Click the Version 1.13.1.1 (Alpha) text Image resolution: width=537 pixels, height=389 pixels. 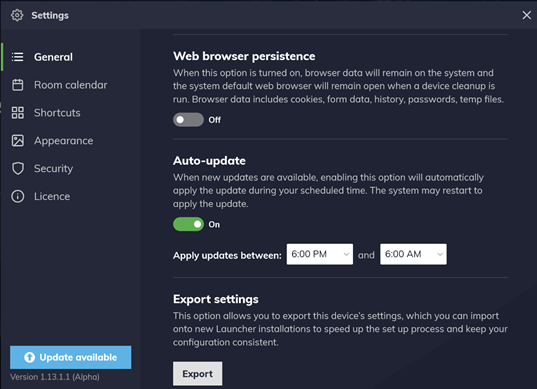click(55, 377)
